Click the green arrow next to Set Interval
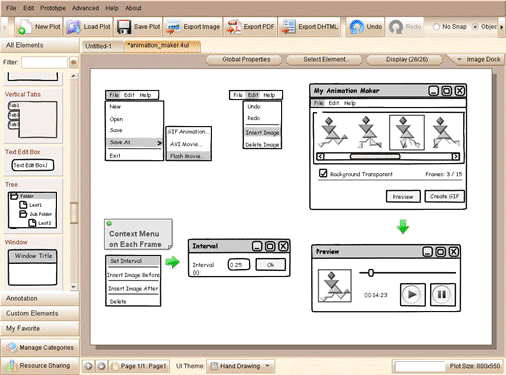The height and width of the screenshot is (375, 506). click(x=172, y=262)
